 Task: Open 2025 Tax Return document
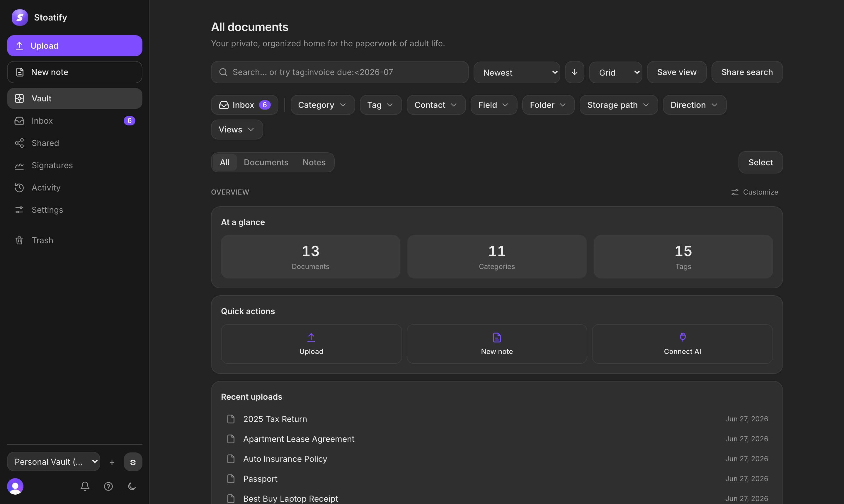coord(497,419)
